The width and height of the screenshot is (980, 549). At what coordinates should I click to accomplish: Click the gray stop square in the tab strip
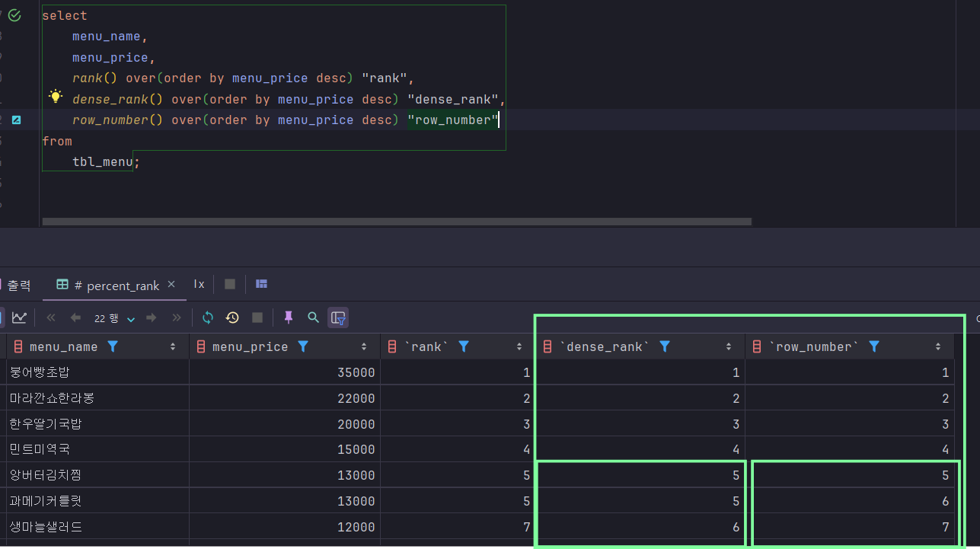(x=230, y=284)
